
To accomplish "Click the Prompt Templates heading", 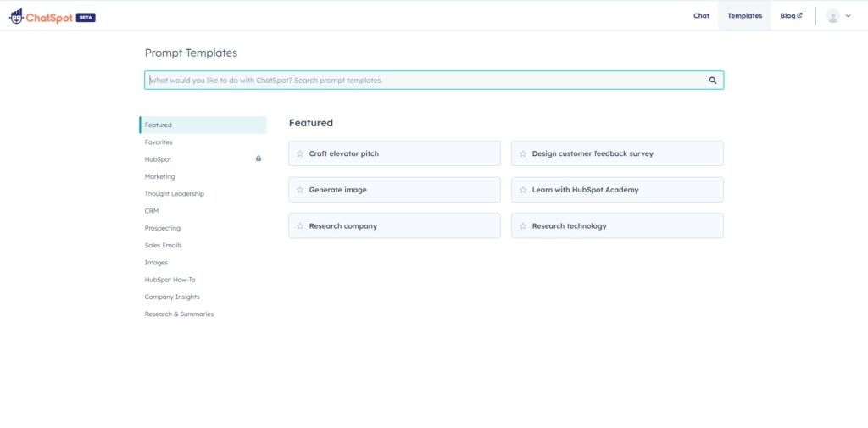I will coord(191,53).
